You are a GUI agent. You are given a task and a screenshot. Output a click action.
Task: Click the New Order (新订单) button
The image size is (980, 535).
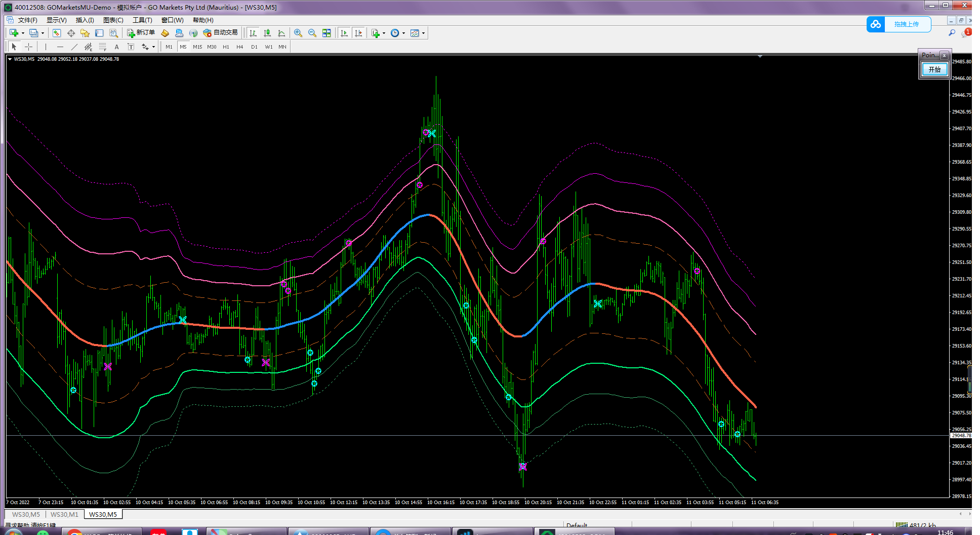pos(141,33)
